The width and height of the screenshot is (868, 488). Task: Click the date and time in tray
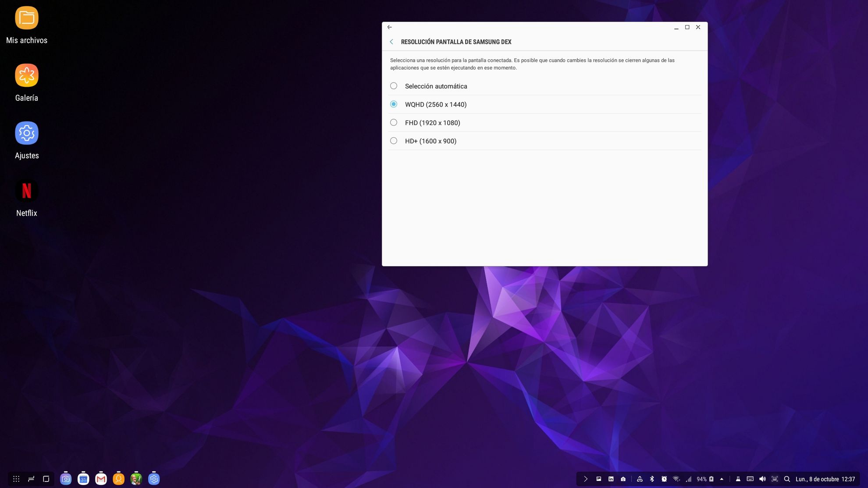click(x=825, y=479)
